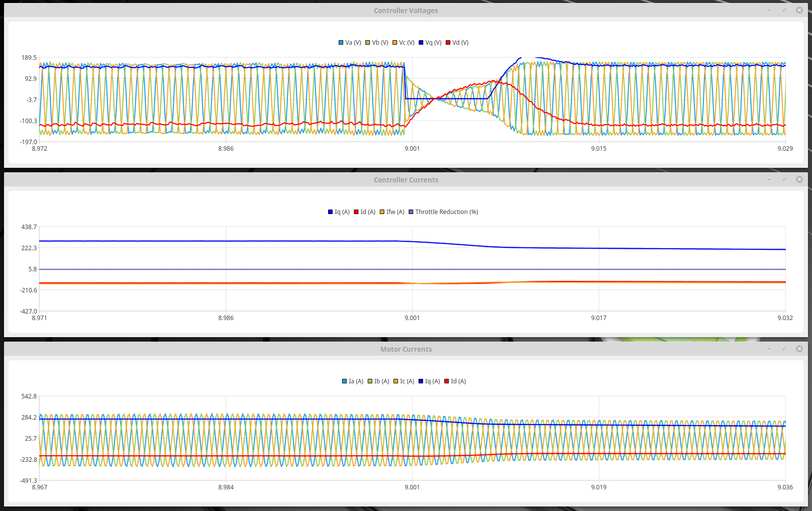Select Vq (V) in the voltages legend
The width and height of the screenshot is (812, 511).
click(430, 43)
